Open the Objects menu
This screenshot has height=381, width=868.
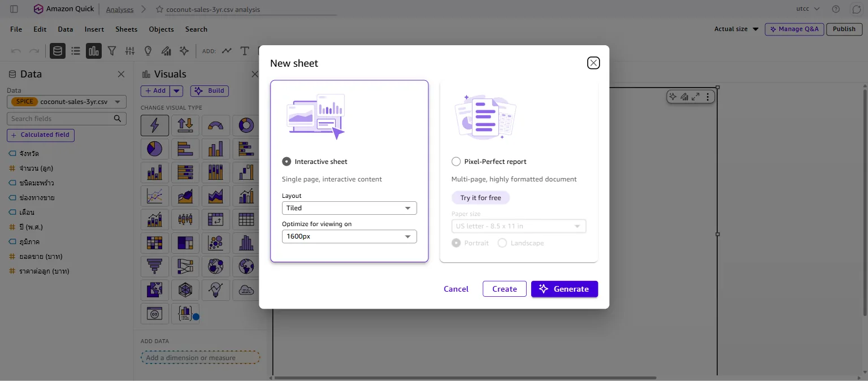tap(162, 29)
